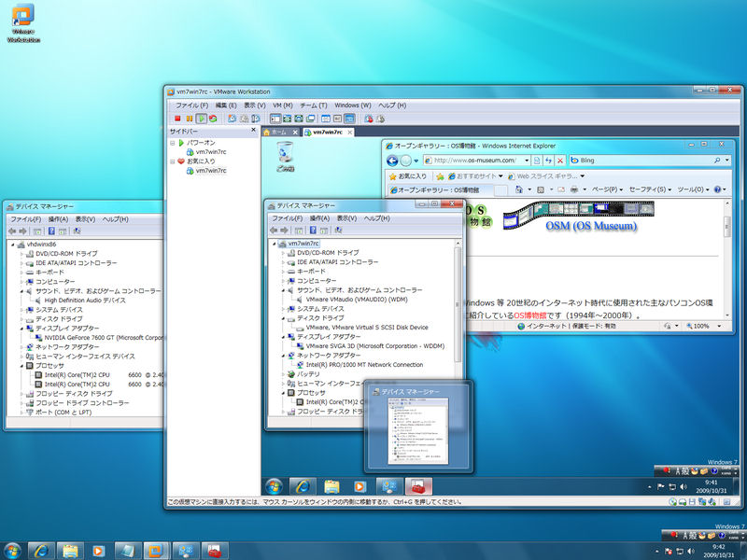Click the IE refresh icon
The height and width of the screenshot is (560, 747).
548,161
